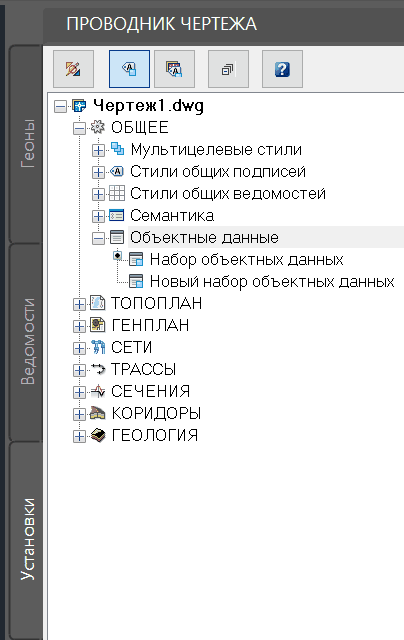The image size is (404, 640).
Task: Click the КОРИДОРЫ road icon
Action: pyautogui.click(x=98, y=413)
